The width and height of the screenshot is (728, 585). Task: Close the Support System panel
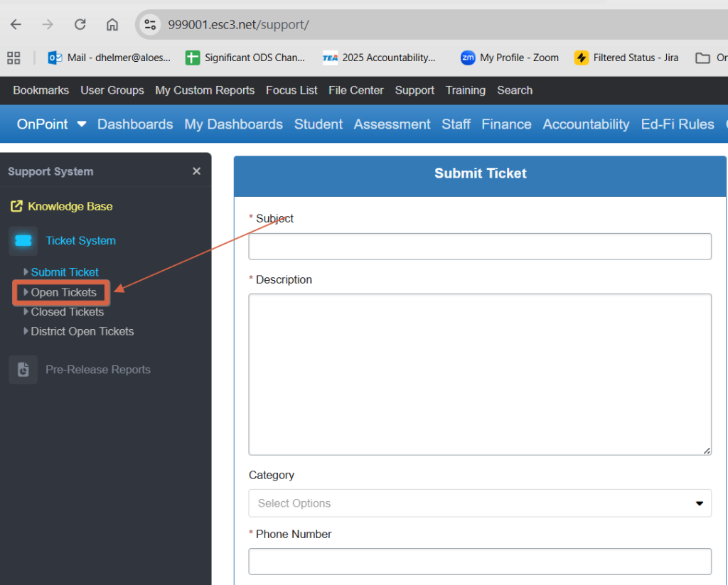[x=196, y=171]
